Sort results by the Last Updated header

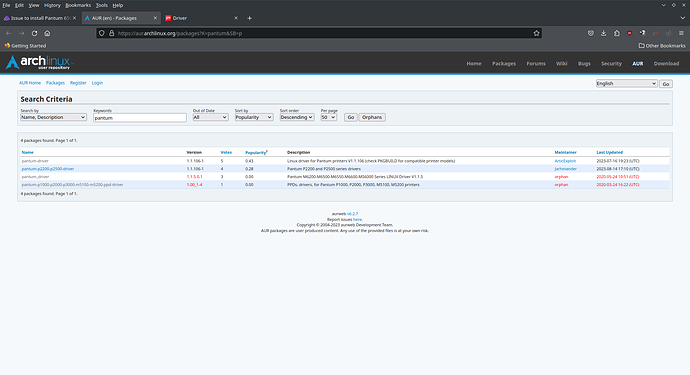(609, 152)
